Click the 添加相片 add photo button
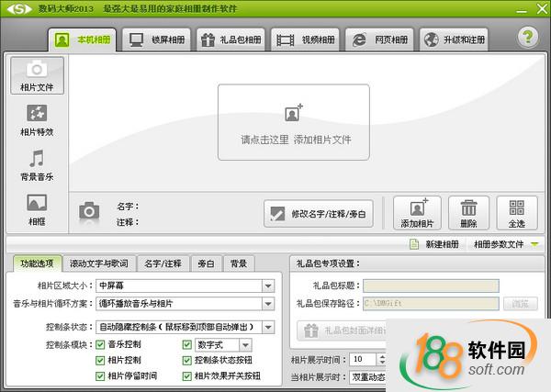Image resolution: width=551 pixels, height=392 pixels. click(417, 212)
